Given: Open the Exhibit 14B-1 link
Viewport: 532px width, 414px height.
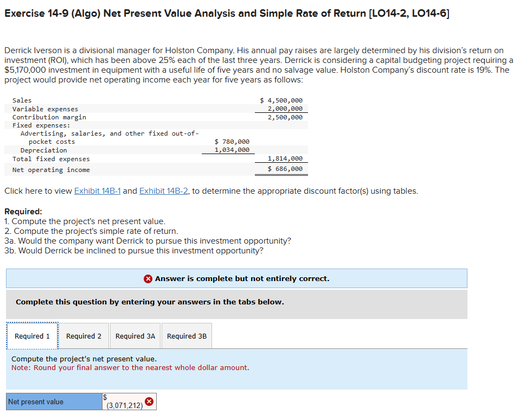Looking at the screenshot, I should tap(98, 190).
